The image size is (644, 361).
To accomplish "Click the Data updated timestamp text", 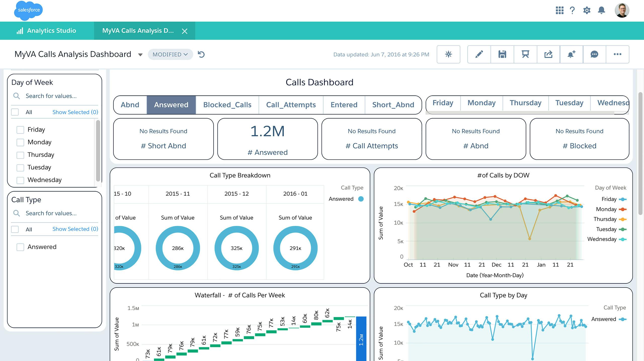I will (x=381, y=54).
